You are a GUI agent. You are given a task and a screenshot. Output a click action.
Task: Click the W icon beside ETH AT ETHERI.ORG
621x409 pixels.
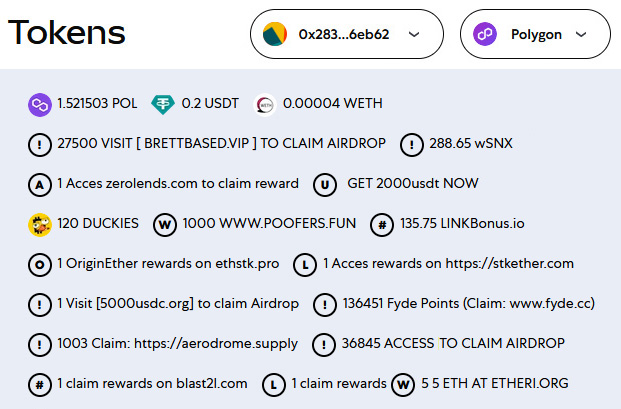[403, 385]
